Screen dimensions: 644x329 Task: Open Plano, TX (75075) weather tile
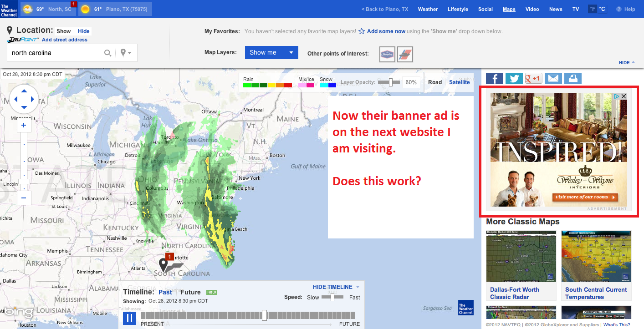(x=115, y=9)
